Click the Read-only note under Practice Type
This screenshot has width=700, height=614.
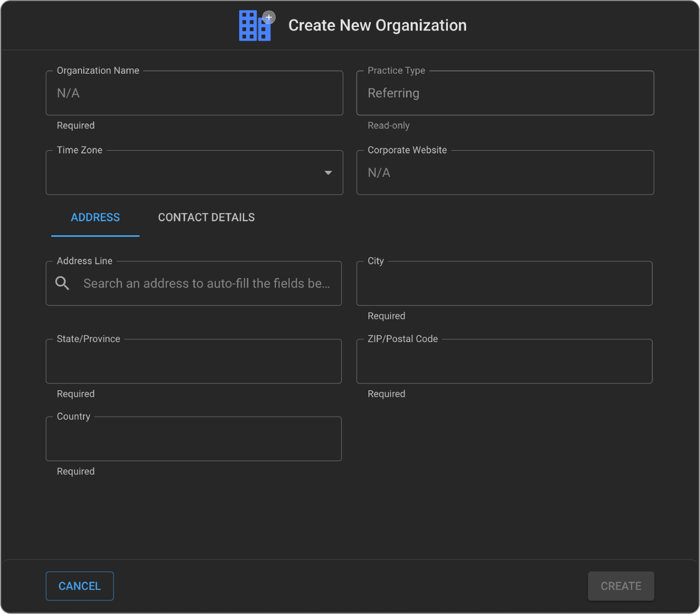388,126
